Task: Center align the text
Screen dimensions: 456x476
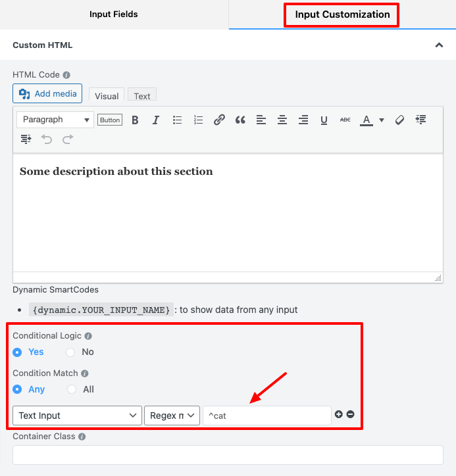Action: [x=282, y=120]
